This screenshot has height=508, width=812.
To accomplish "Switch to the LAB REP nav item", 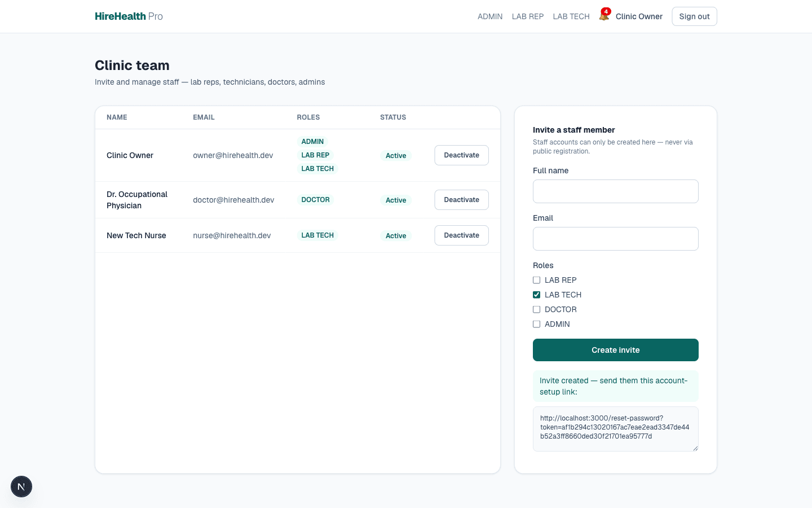I will [x=528, y=16].
